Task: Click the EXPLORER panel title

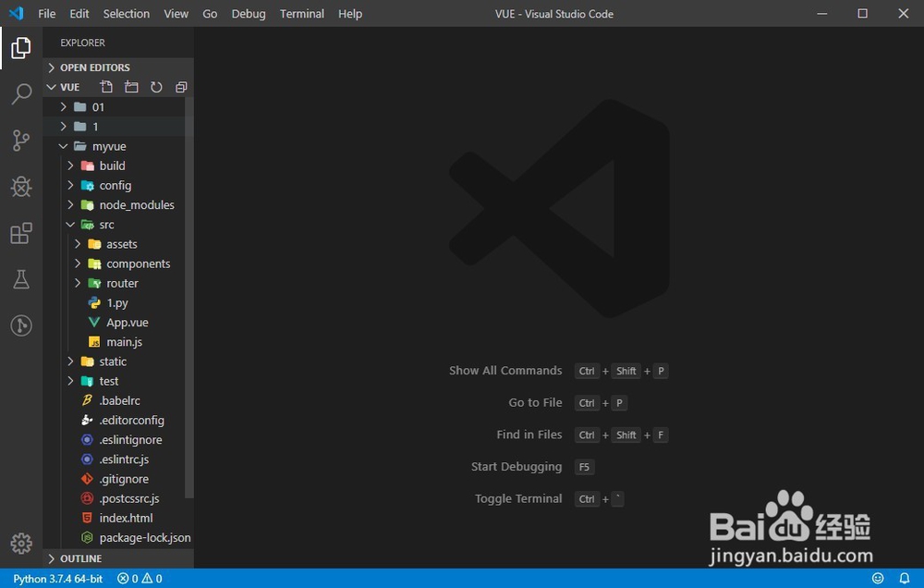Action: point(82,43)
